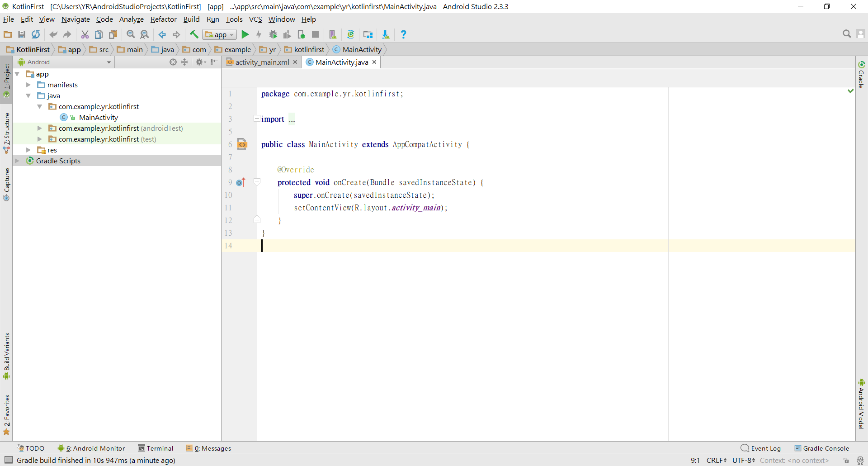
Task: Save all files with the floppy disk icon
Action: [22, 34]
